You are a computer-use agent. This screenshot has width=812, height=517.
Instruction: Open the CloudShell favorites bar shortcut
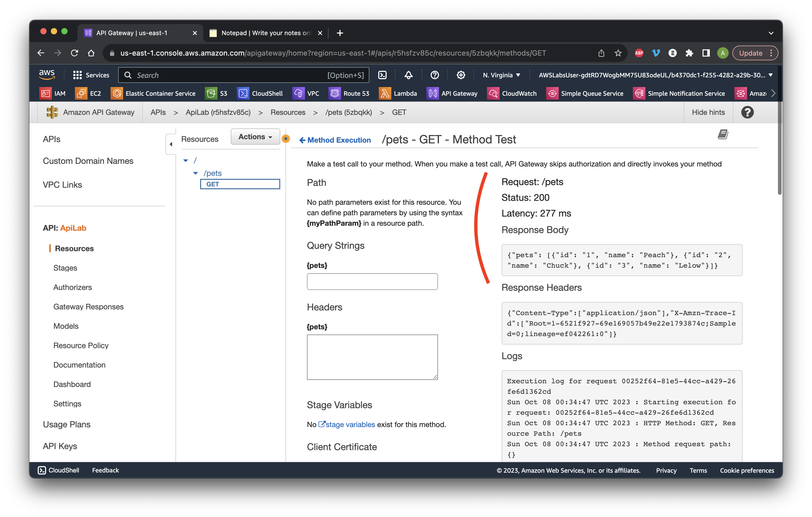(x=260, y=94)
